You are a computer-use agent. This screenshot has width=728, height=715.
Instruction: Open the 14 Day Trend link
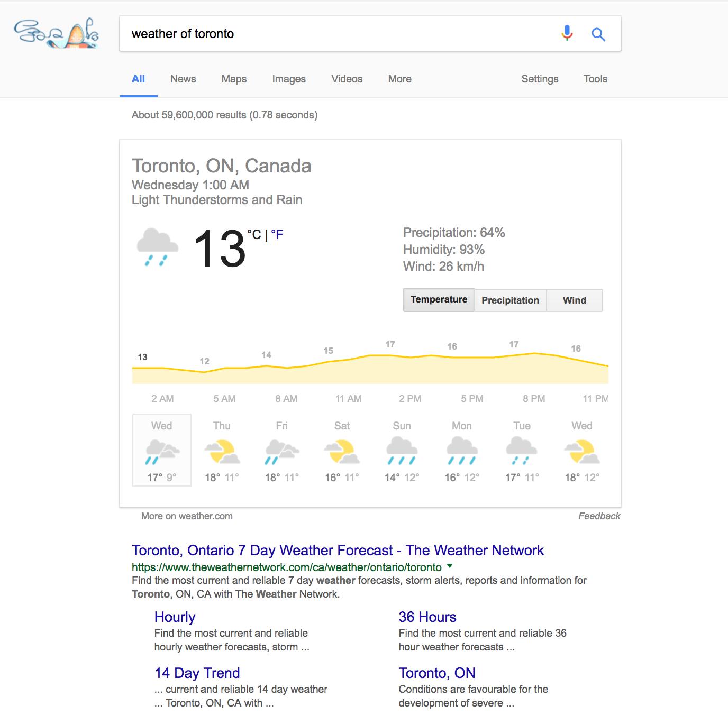(197, 673)
